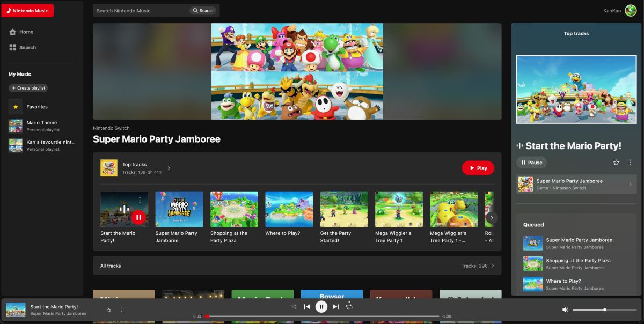Screen dimensions: 644x324
Task: Click the Nintendo Music logo
Action: (x=27, y=10)
